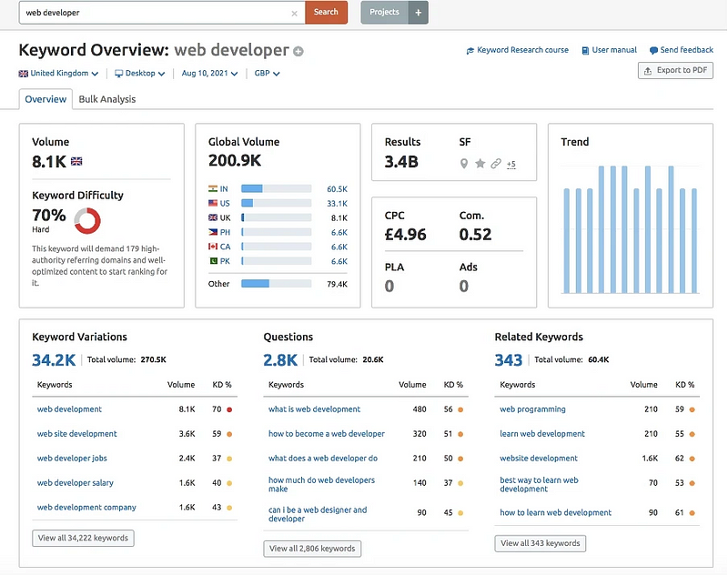Screen dimensions: 728x575
Task: Open the web site development keyword link
Action: coord(77,434)
